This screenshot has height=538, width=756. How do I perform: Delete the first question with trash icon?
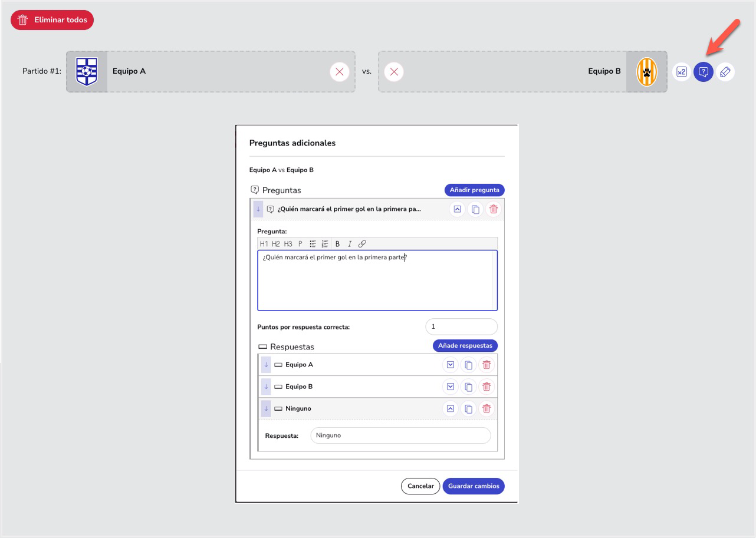click(494, 209)
